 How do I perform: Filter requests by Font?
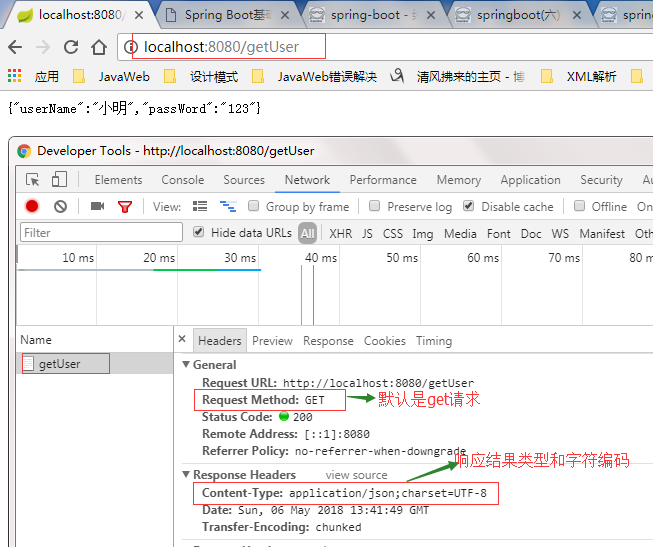[x=498, y=233]
